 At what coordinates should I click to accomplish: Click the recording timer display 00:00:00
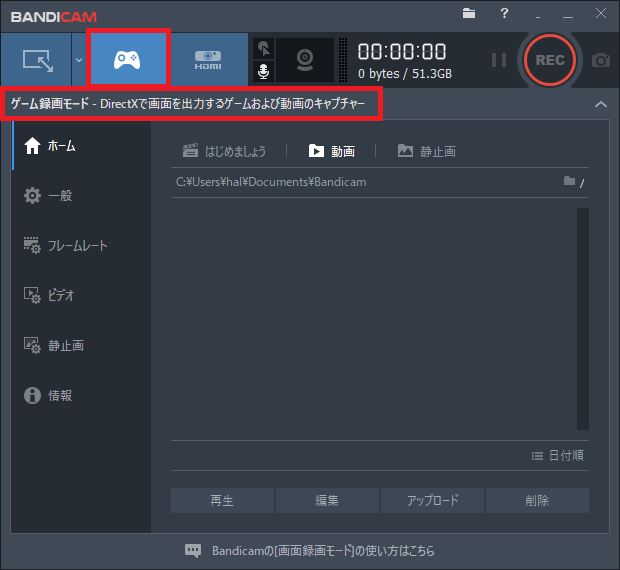[x=402, y=52]
